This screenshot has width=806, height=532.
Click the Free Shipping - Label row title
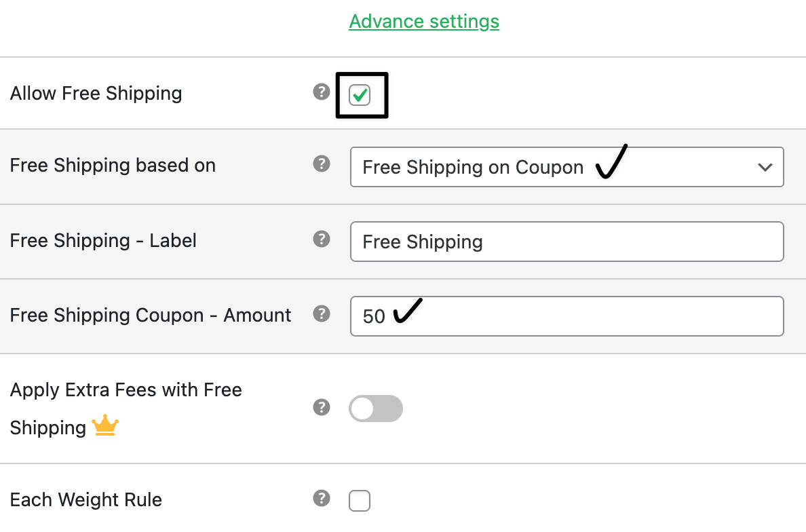pyautogui.click(x=103, y=241)
